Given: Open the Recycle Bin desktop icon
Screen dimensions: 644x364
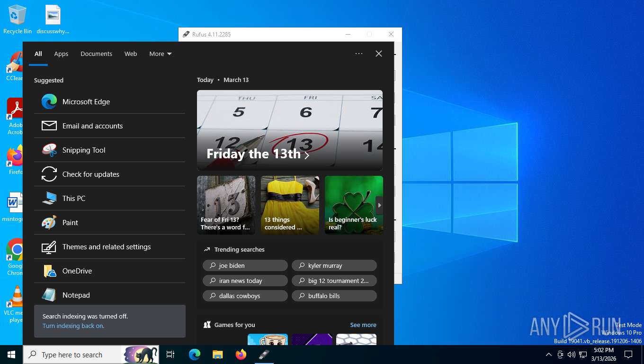Looking at the screenshot, I should click(18, 19).
